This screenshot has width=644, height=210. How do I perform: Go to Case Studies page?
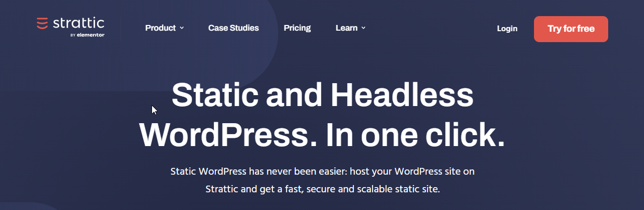pyautogui.click(x=234, y=28)
